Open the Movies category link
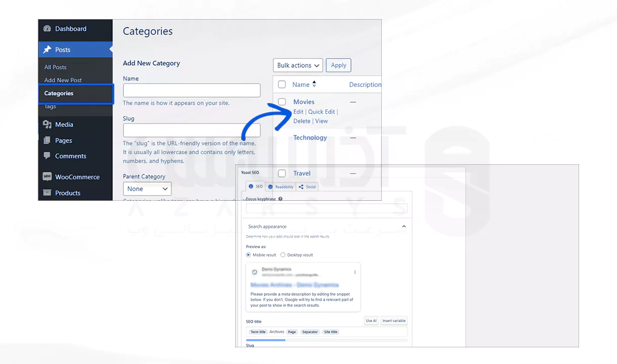 [x=304, y=102]
